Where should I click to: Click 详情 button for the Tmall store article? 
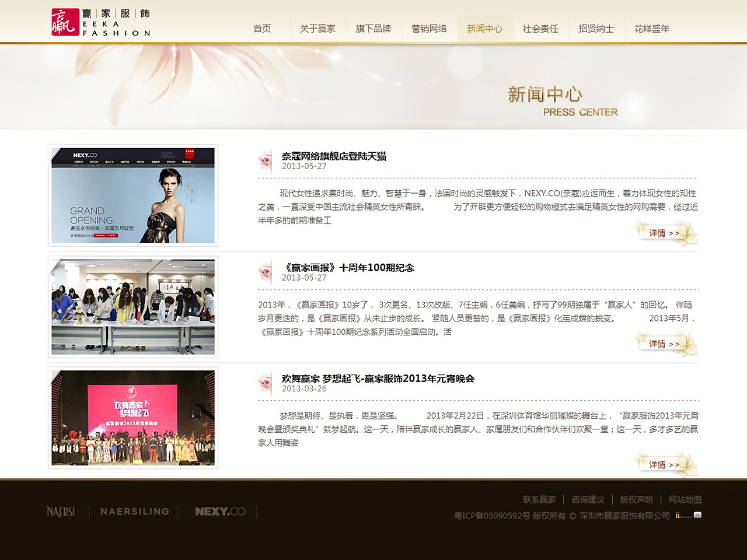[x=664, y=233]
